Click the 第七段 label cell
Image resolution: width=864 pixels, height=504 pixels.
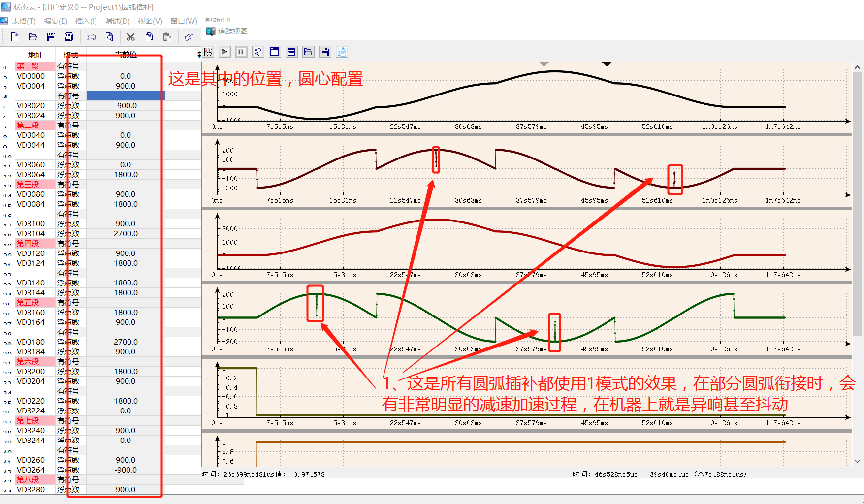point(35,420)
